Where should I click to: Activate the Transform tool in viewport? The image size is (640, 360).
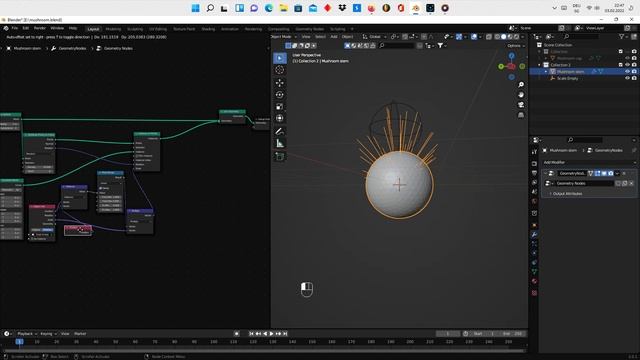280,118
